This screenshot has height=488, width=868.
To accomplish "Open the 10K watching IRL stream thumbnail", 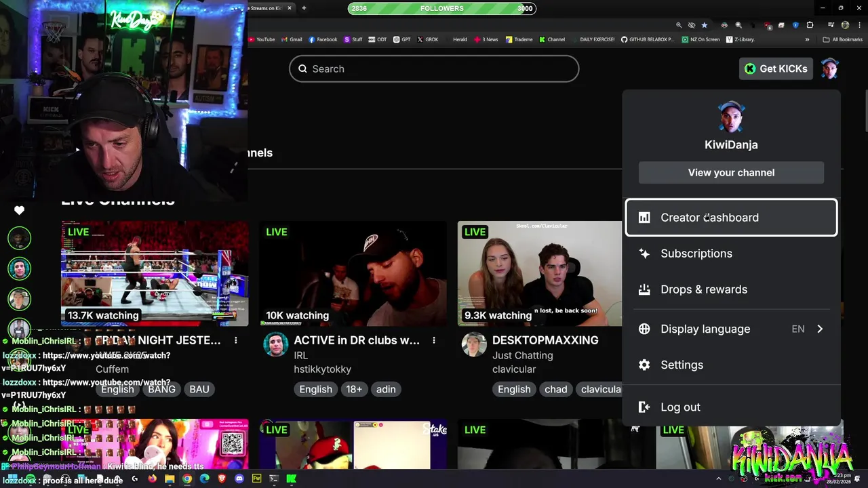I will tap(353, 274).
